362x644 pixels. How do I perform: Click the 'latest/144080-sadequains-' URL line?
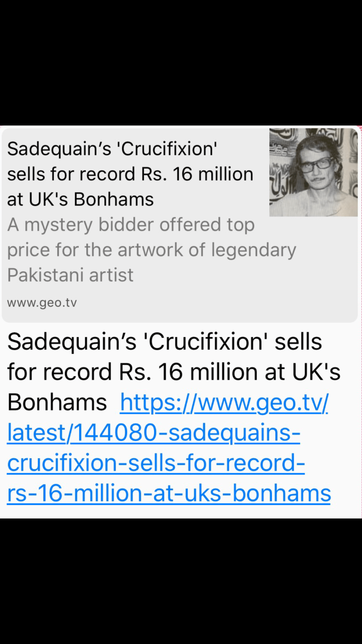point(153,433)
